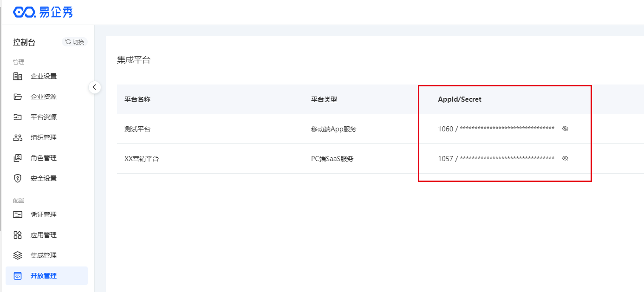Click the AppId/Secret column header

pyautogui.click(x=460, y=99)
